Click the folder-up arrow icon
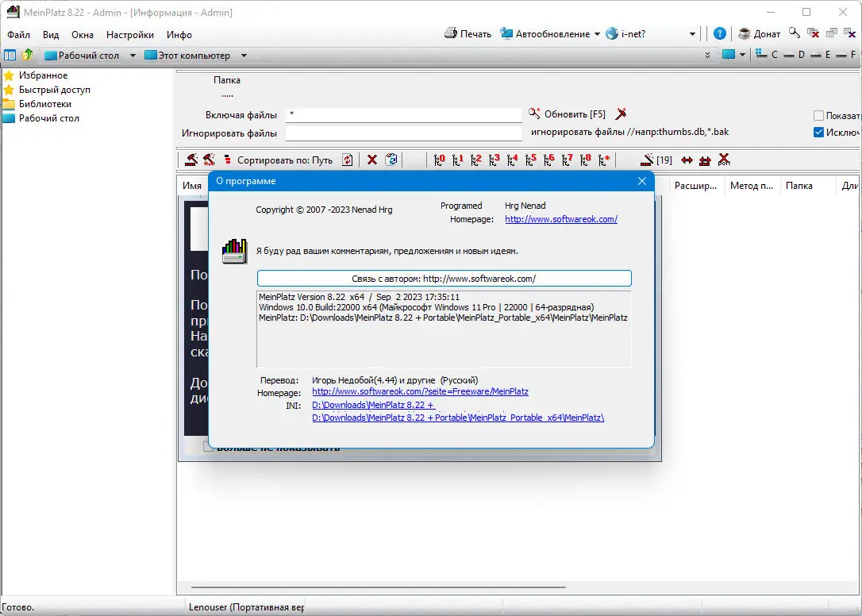The image size is (862, 616). 28,55
